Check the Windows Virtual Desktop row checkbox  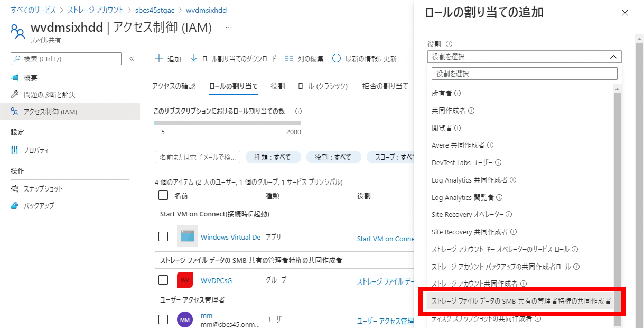pyautogui.click(x=163, y=236)
